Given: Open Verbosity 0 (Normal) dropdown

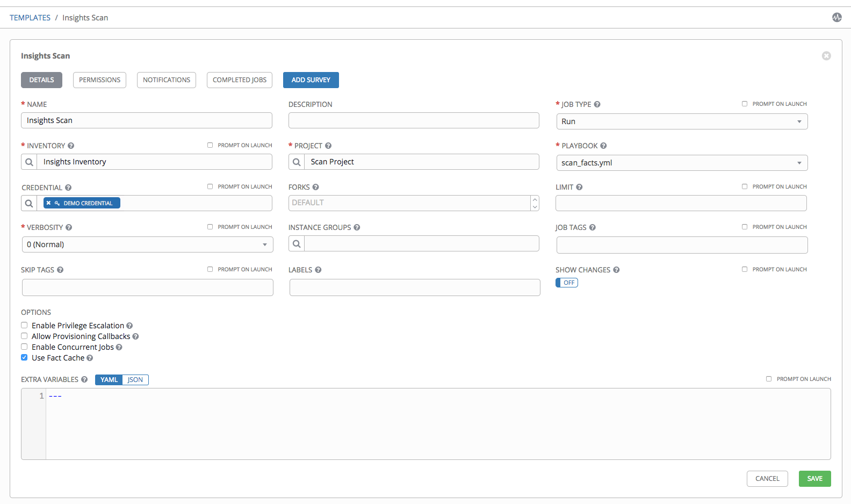Looking at the screenshot, I should click(x=147, y=244).
